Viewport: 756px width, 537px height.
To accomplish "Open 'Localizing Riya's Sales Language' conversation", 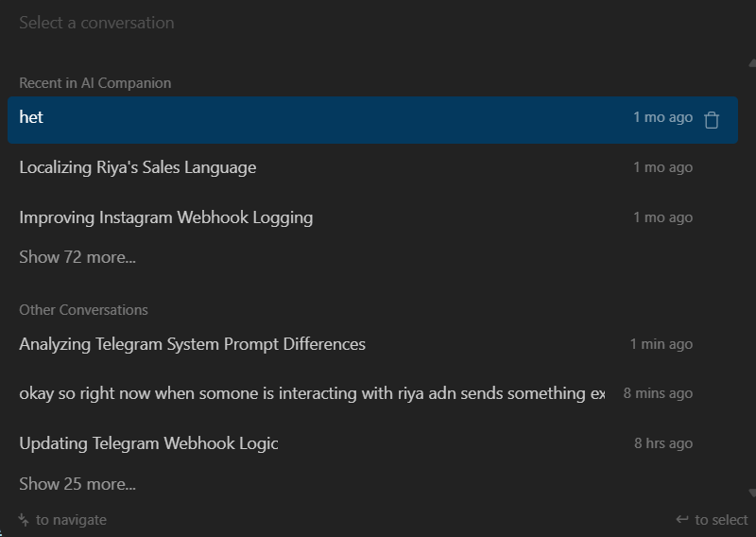I will tap(372, 167).
